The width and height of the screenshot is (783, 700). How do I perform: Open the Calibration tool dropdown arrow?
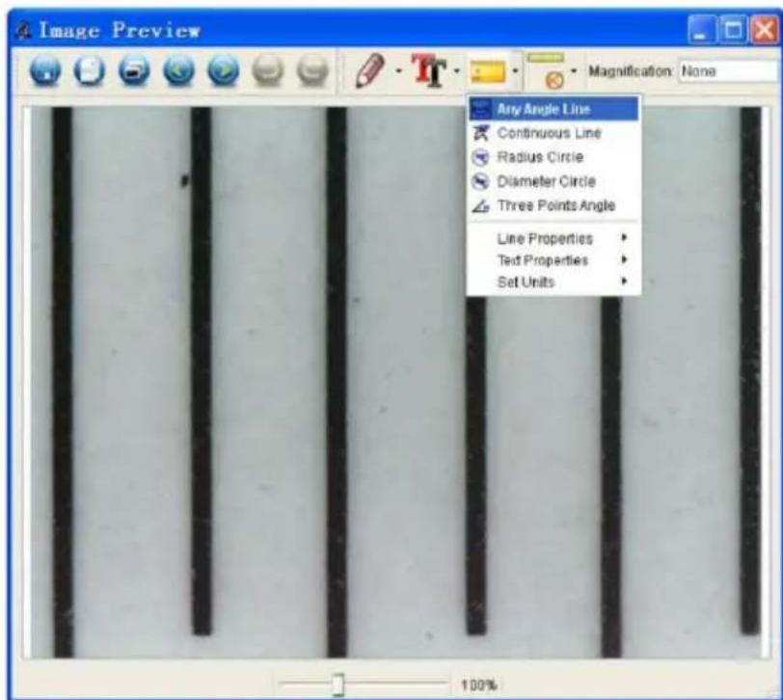574,71
